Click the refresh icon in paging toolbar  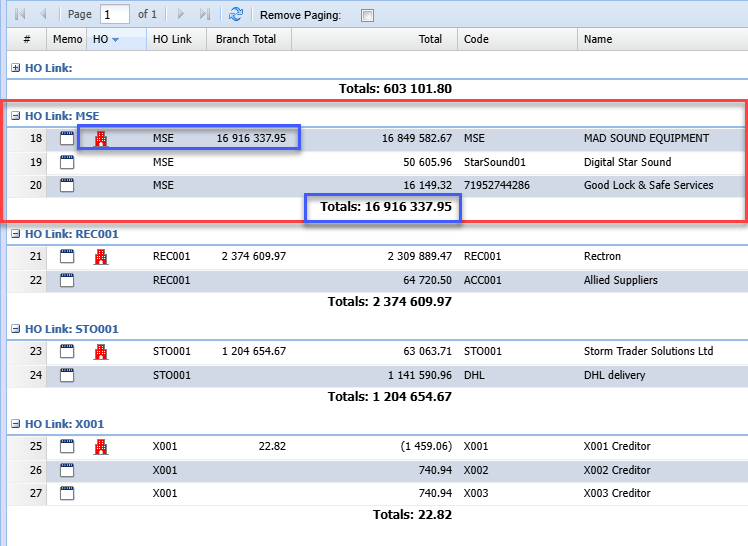click(235, 14)
